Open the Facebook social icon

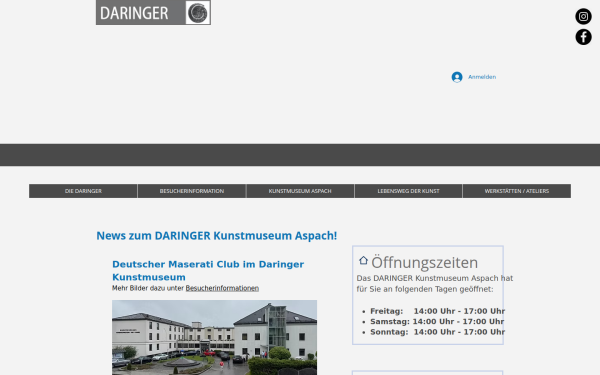coord(583,37)
